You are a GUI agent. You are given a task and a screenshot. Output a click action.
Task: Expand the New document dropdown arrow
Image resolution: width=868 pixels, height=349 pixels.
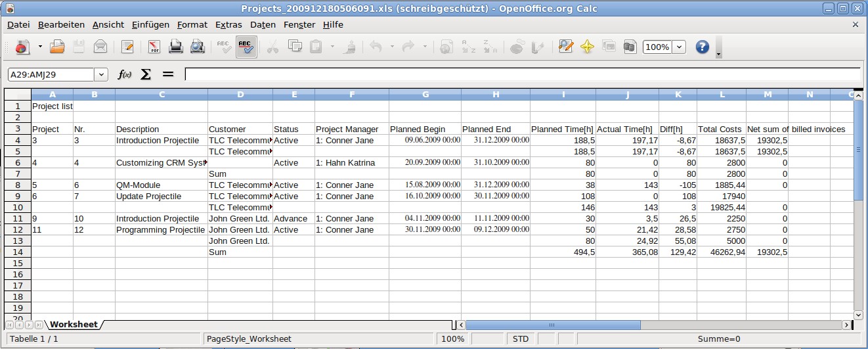(40, 47)
